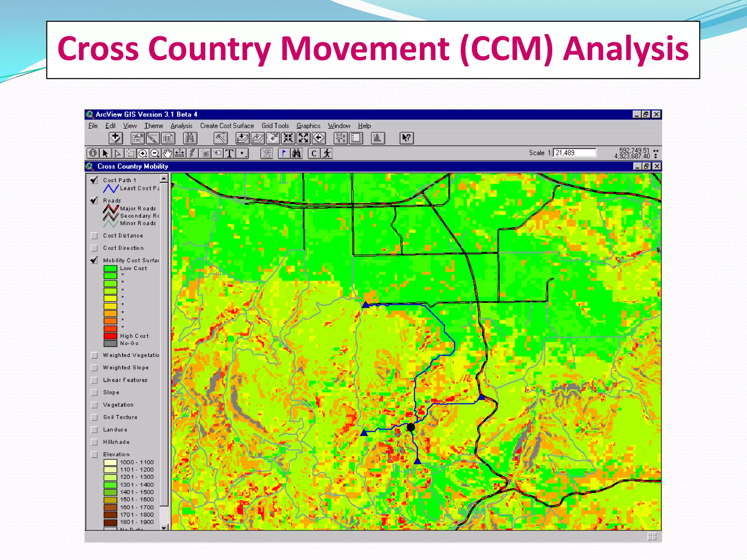Viewport: 747px width, 560px height.
Task: Click the Low Cost green swatch
Action: pyautogui.click(x=110, y=268)
